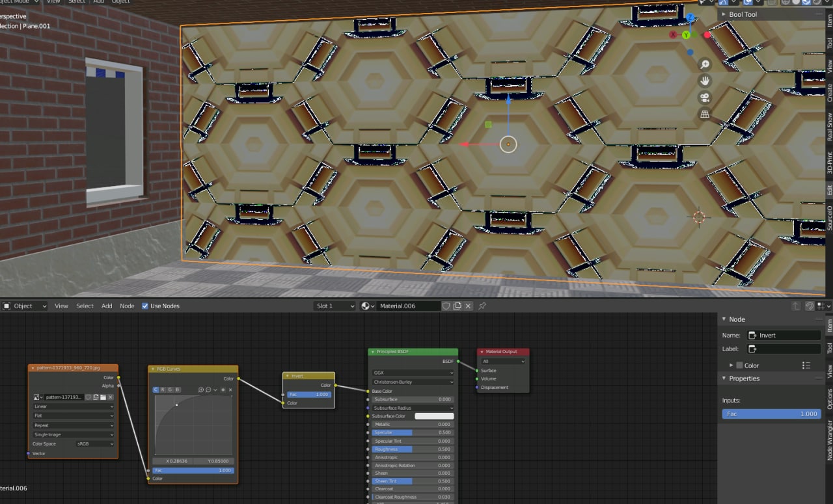The image size is (833, 504).
Task: Click the viewport zoom magnifier icon
Action: pyautogui.click(x=704, y=64)
